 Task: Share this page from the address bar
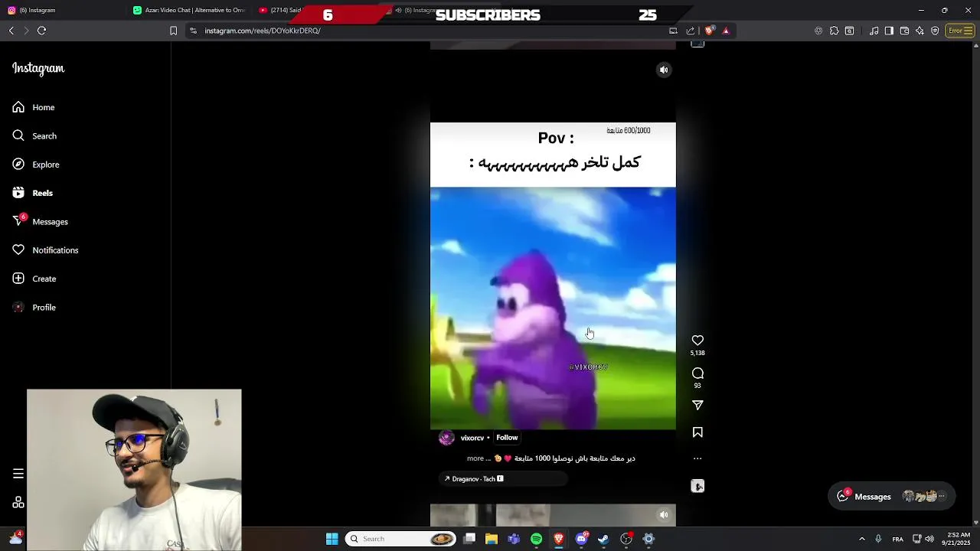[x=691, y=31]
